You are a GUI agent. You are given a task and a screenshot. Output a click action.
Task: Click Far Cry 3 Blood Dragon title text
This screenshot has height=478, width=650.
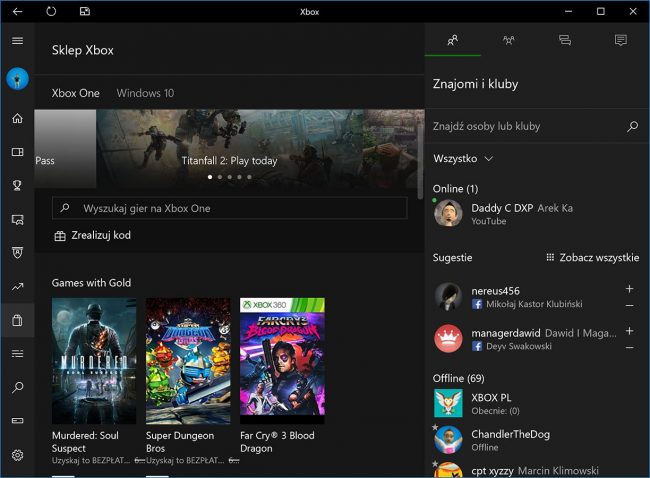pyautogui.click(x=277, y=442)
